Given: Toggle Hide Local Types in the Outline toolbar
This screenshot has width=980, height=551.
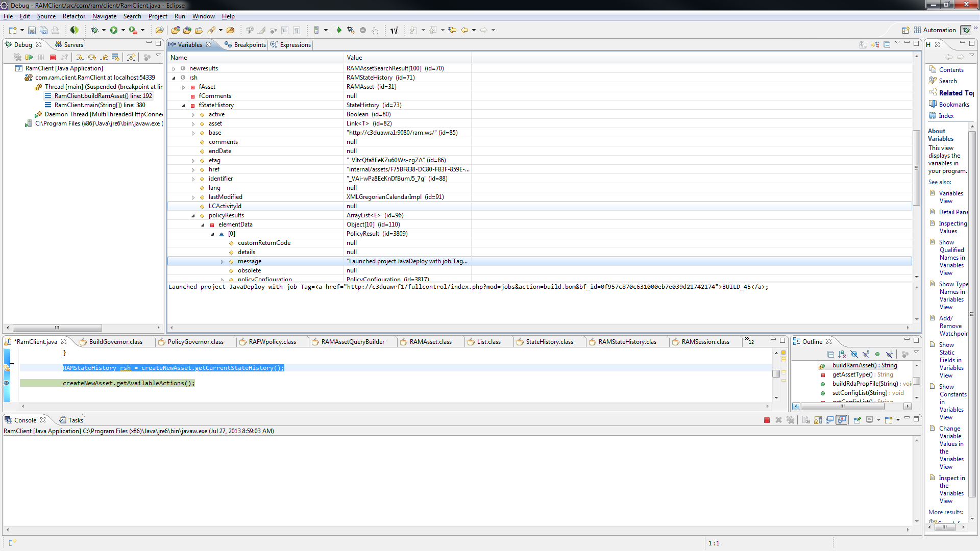Looking at the screenshot, I should pos(889,355).
